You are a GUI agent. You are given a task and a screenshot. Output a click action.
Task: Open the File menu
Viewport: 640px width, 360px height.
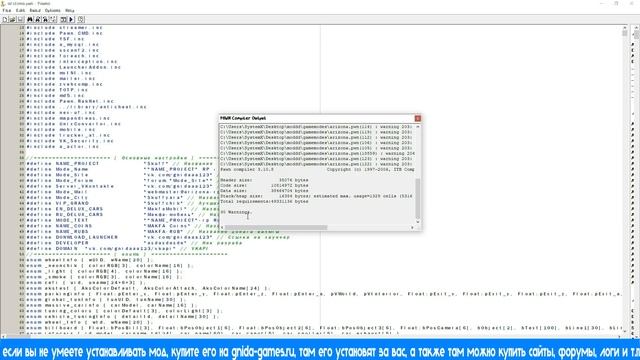coord(7,10)
